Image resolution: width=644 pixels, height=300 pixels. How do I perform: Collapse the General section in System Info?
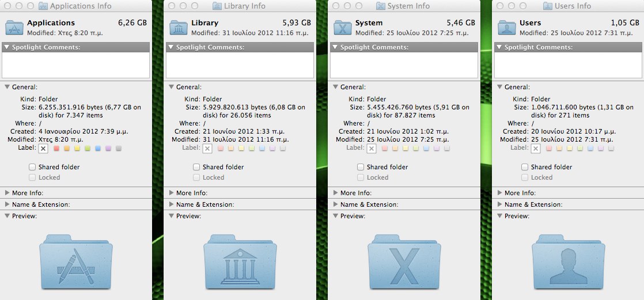[335, 87]
